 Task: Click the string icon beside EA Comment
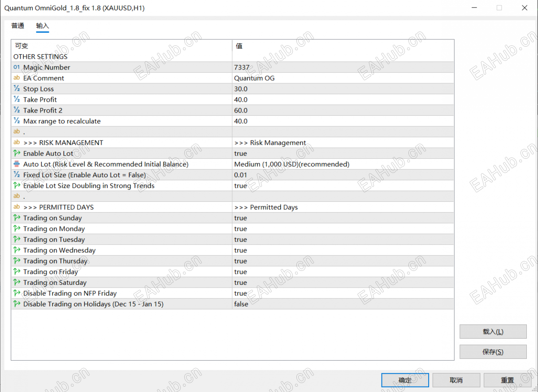point(17,78)
